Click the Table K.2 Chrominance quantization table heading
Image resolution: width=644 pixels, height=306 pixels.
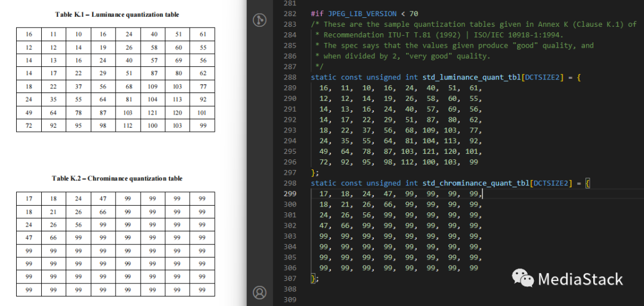[117, 178]
